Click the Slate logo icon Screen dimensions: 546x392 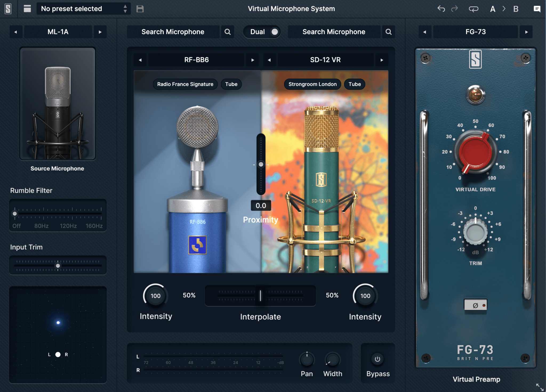tap(8, 9)
